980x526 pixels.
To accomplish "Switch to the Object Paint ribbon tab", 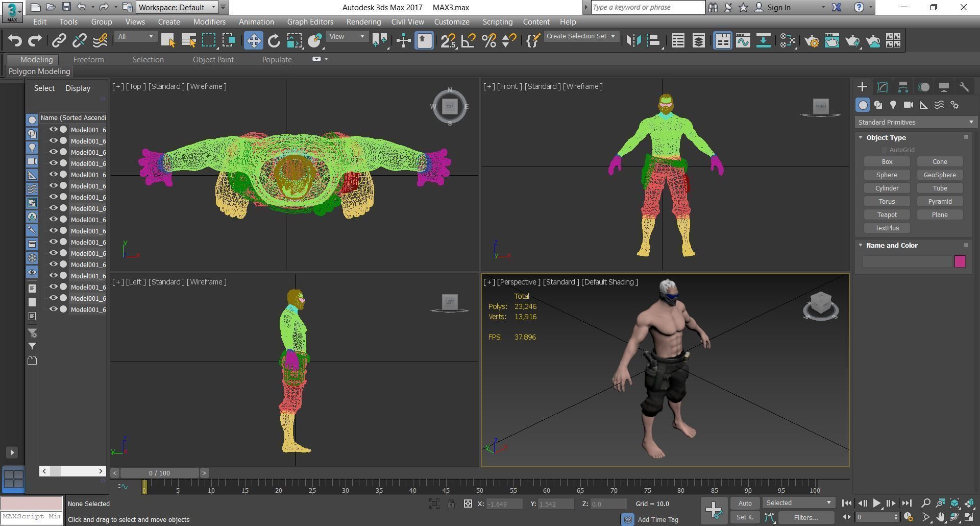I will click(x=213, y=60).
